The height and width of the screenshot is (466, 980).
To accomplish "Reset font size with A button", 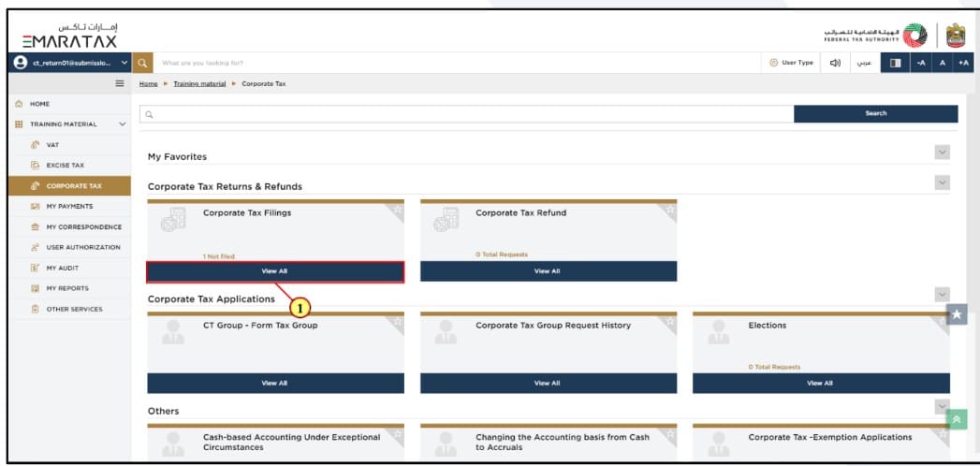I will coord(942,63).
